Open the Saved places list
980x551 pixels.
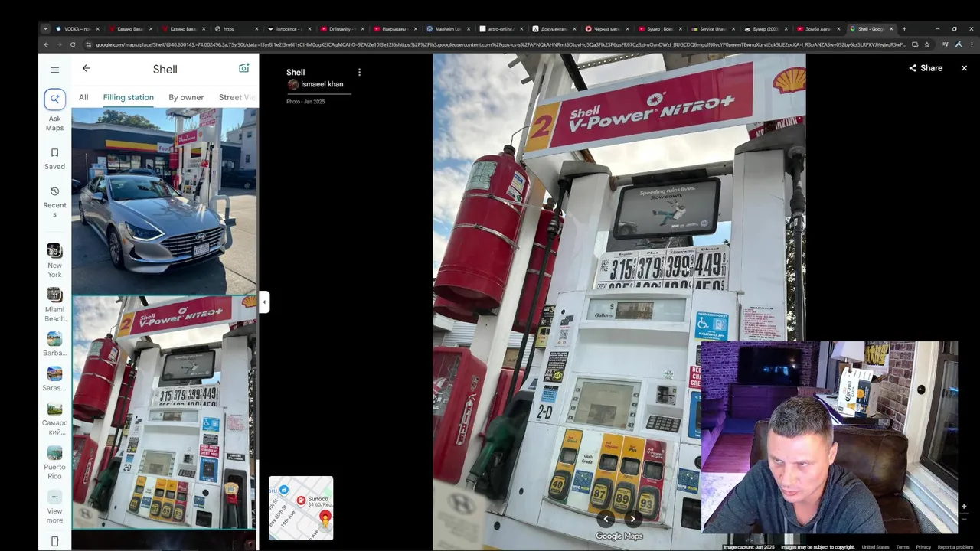click(54, 158)
